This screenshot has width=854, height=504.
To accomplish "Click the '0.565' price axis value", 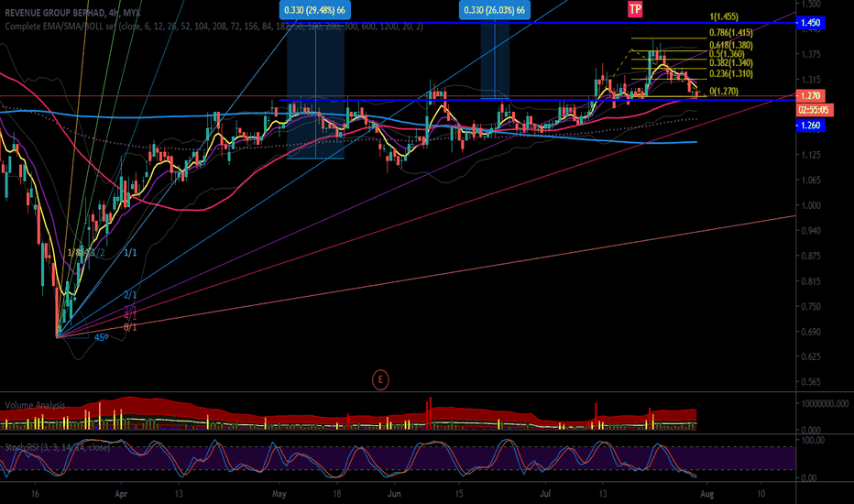I will 811,382.
